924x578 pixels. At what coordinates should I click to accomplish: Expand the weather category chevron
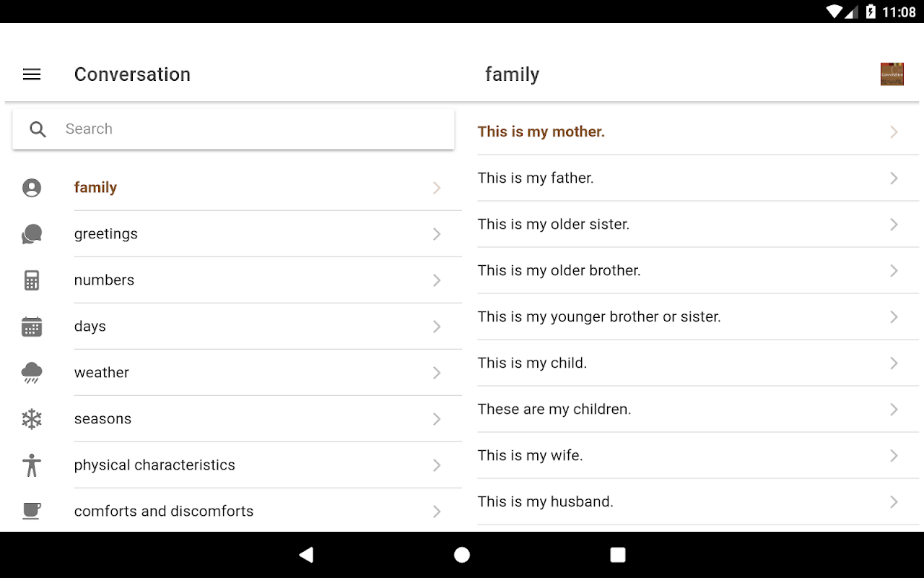click(437, 373)
